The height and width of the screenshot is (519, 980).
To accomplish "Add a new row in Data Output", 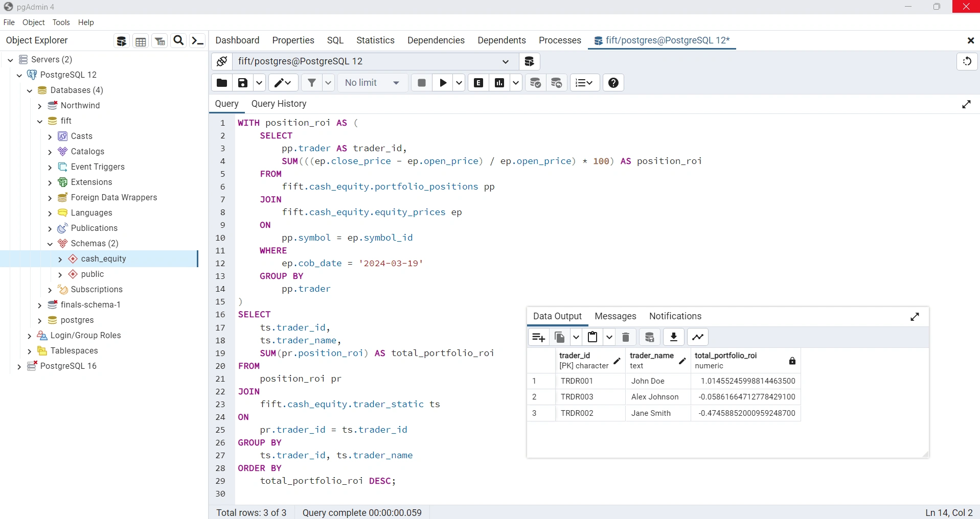I will 538,337.
